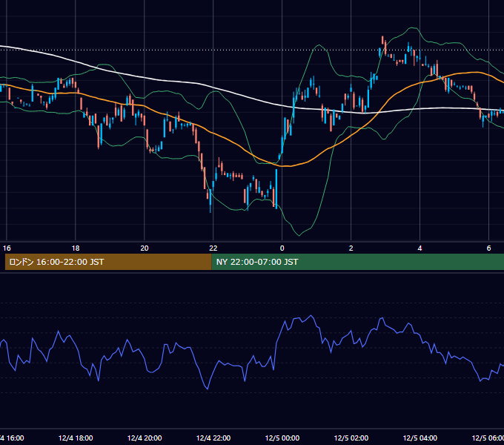Screen dimensions: 504x445
Task: Click the 0 hour label on time axis
Action: pyautogui.click(x=282, y=248)
